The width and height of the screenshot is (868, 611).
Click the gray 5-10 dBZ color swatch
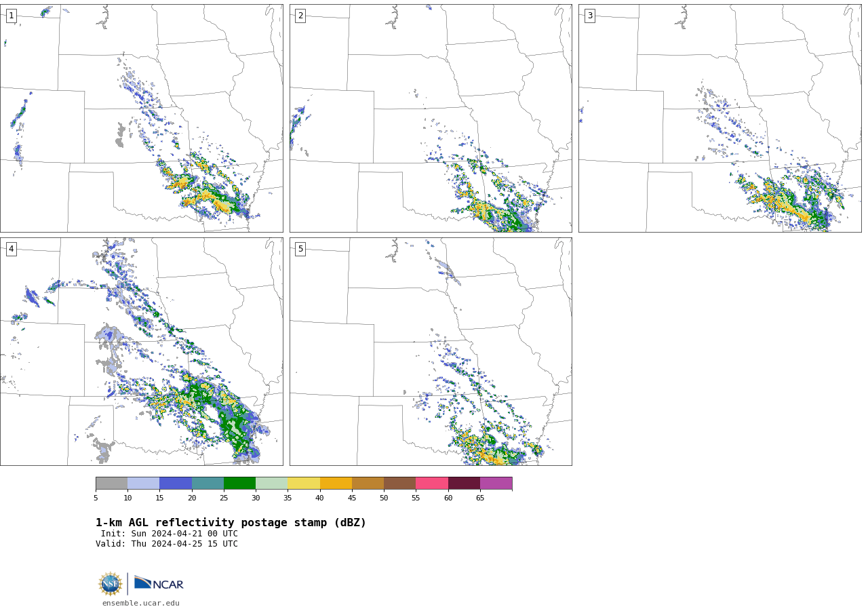pyautogui.click(x=111, y=484)
